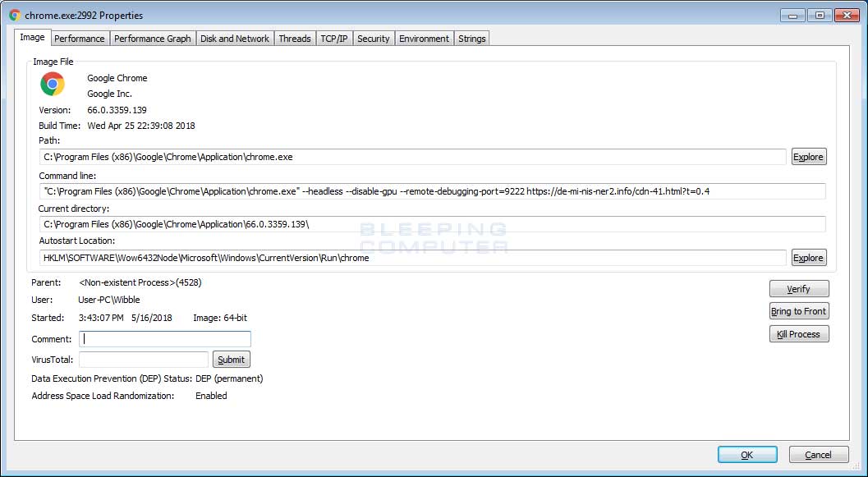Click inside the Comment text field

point(164,339)
